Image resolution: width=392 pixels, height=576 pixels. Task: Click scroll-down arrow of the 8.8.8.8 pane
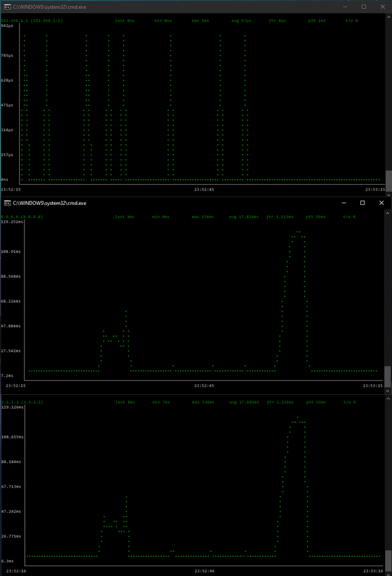[x=387, y=391]
